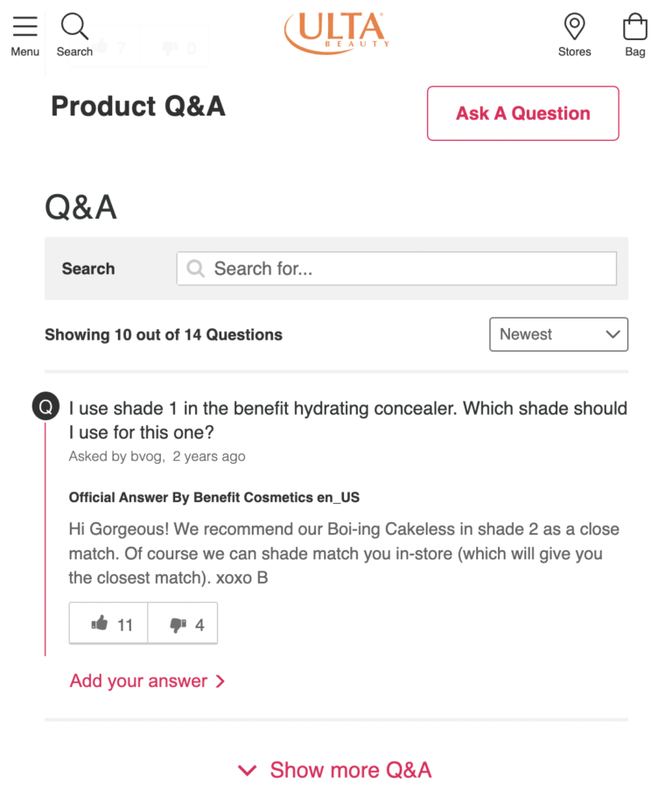Open the hamburger Menu icon
Image resolution: width=672 pixels, height=805 pixels.
click(x=25, y=26)
